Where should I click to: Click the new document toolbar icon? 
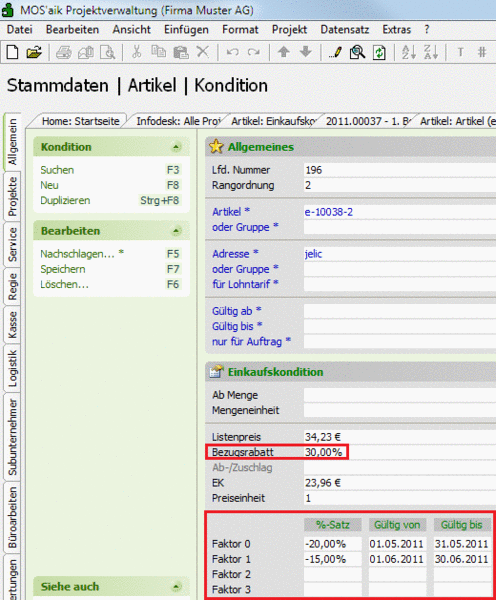[12, 52]
